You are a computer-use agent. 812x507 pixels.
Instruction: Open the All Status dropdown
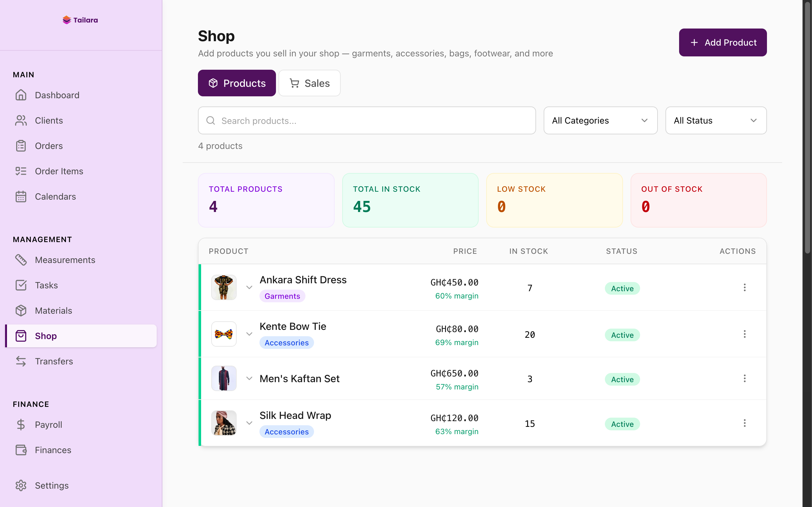[x=716, y=120]
